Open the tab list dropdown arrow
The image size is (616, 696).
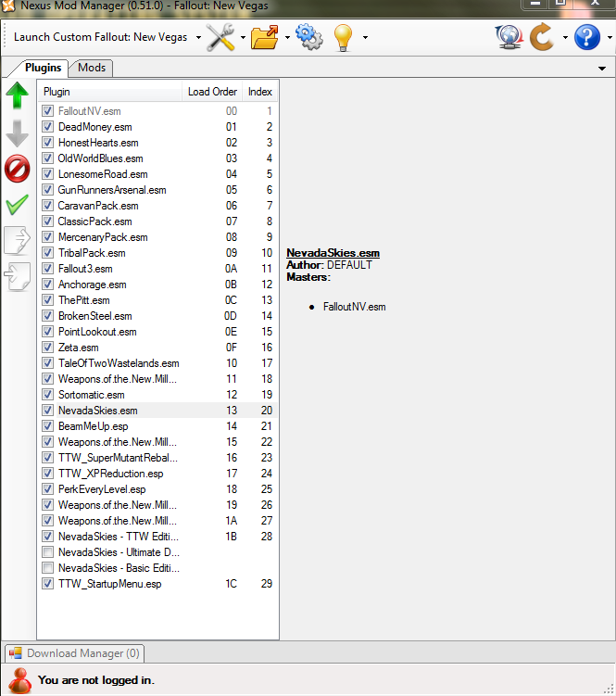coord(602,69)
